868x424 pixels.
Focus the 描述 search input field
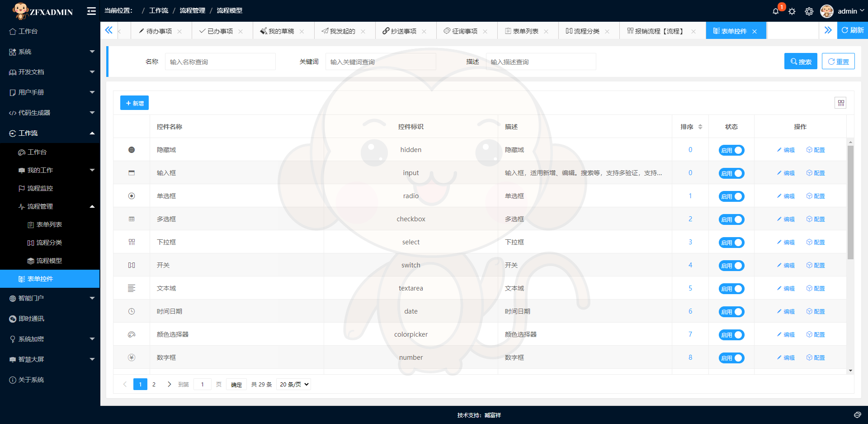point(541,62)
